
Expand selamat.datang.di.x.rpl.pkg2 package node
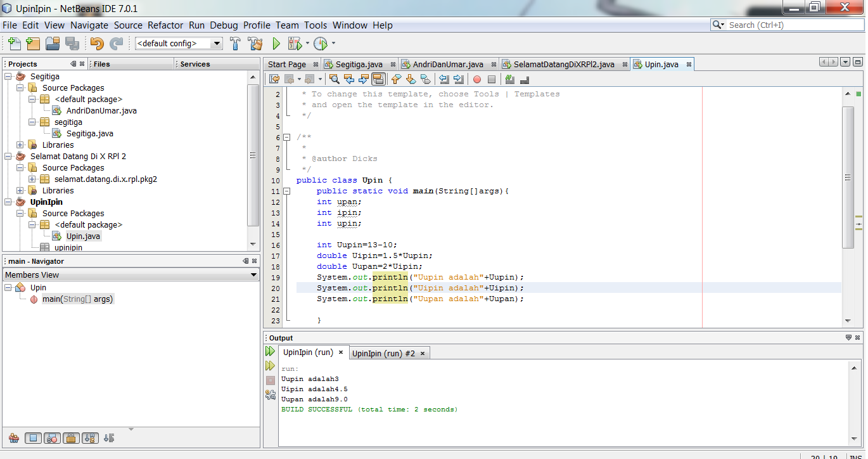(33, 179)
